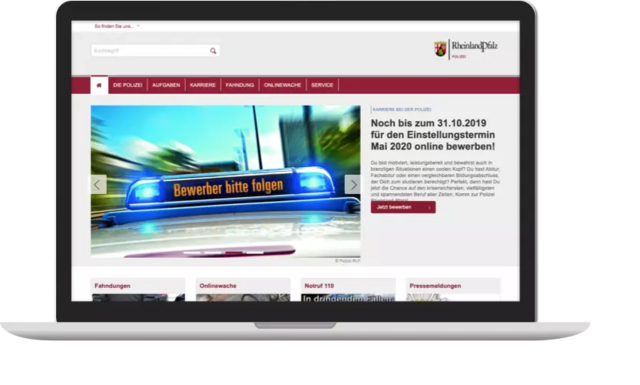Click the 'Jetzt bewerben' button

pos(403,207)
